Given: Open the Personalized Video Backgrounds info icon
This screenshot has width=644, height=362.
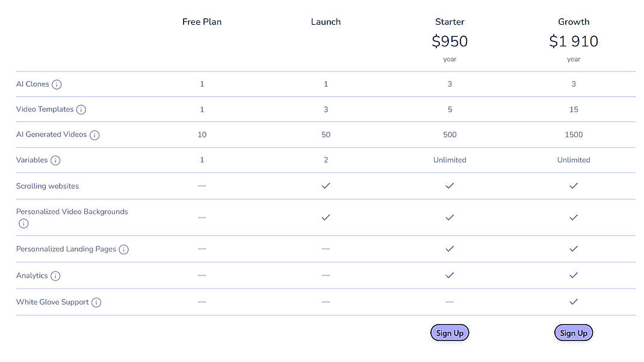Looking at the screenshot, I should point(23,223).
